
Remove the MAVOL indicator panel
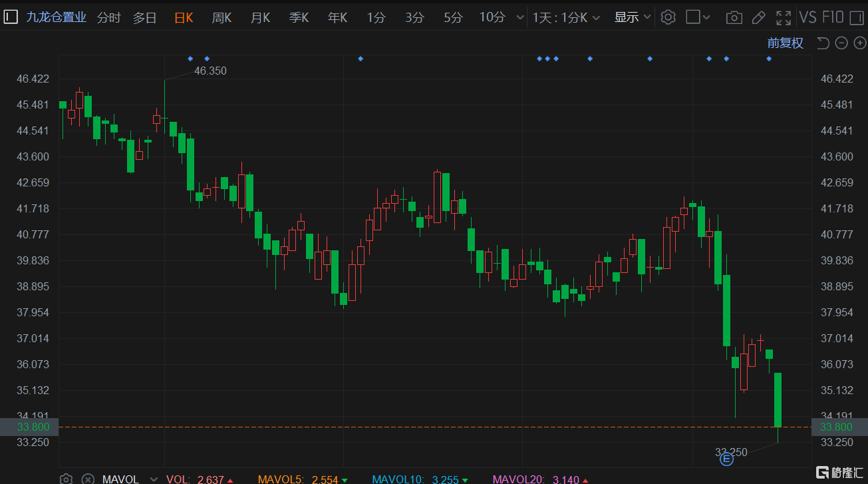(88, 479)
